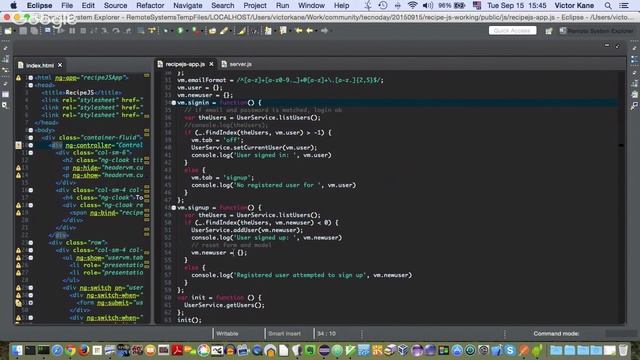The height and width of the screenshot is (360, 640).
Task: Collapse the head element fold
Action: pos(31,85)
